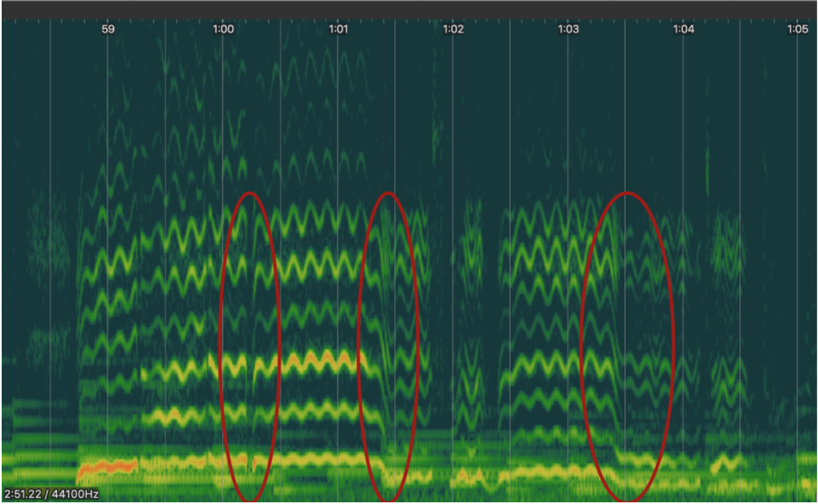
Task: Click the dark gray title bar strip
Action: click(x=409, y=9)
